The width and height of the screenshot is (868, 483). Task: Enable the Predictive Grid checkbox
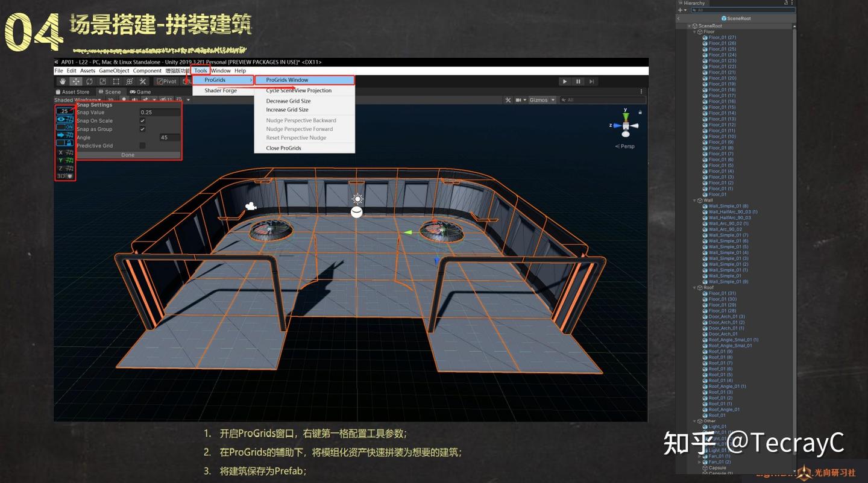pyautogui.click(x=142, y=146)
